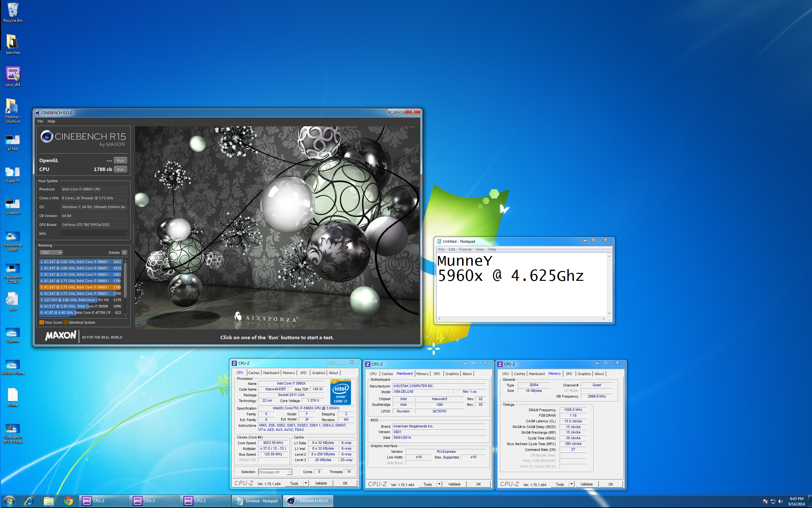Viewport: 812px width, 508px height.
Task: Click the volume speaker tray icon
Action: coord(780,501)
